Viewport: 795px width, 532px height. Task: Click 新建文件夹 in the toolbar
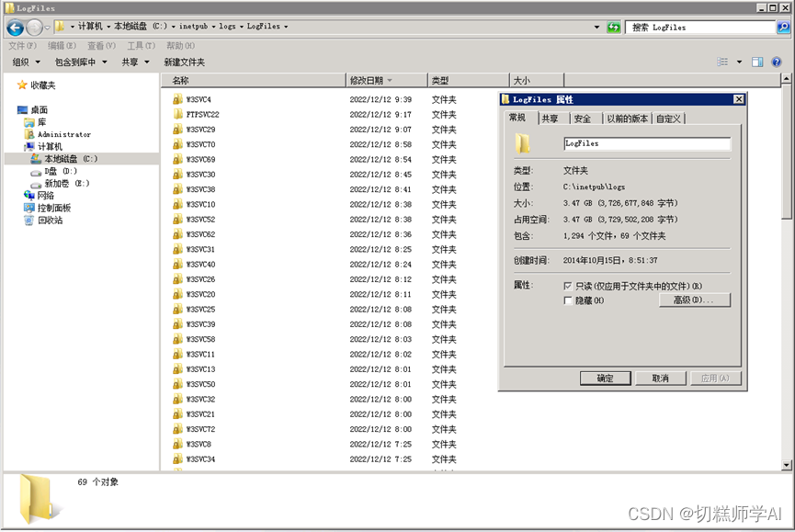point(185,62)
